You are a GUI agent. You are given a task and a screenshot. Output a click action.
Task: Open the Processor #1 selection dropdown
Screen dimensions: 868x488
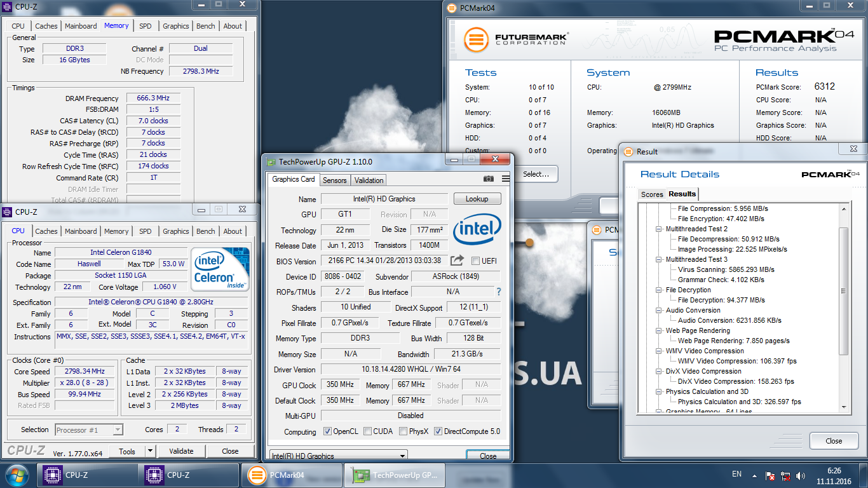click(89, 430)
